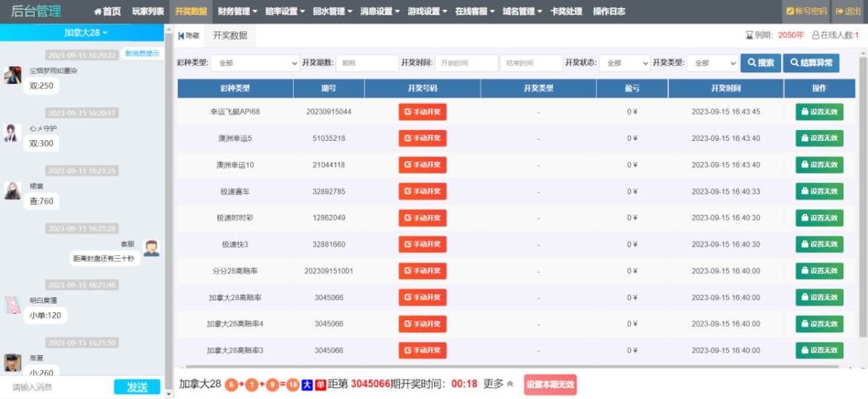The width and height of the screenshot is (868, 399).
Task: Click the 退出 logout button
Action: pos(848,12)
